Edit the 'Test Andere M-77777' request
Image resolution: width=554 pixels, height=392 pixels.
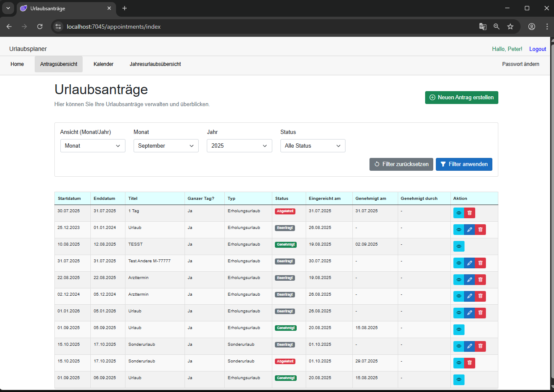tap(470, 263)
